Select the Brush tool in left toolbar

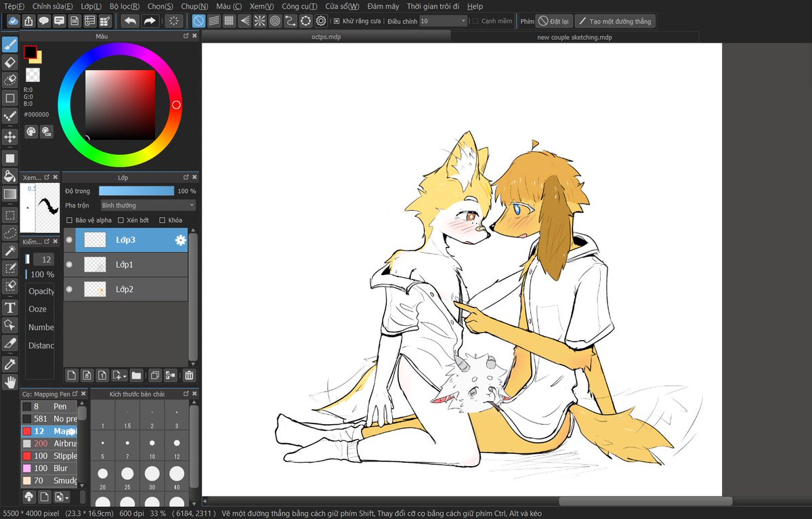click(x=10, y=45)
